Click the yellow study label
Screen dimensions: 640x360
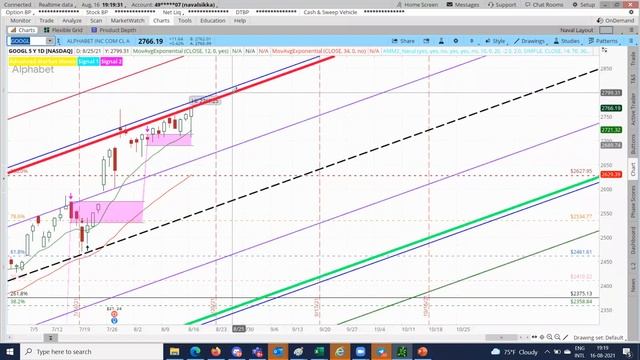click(x=42, y=61)
